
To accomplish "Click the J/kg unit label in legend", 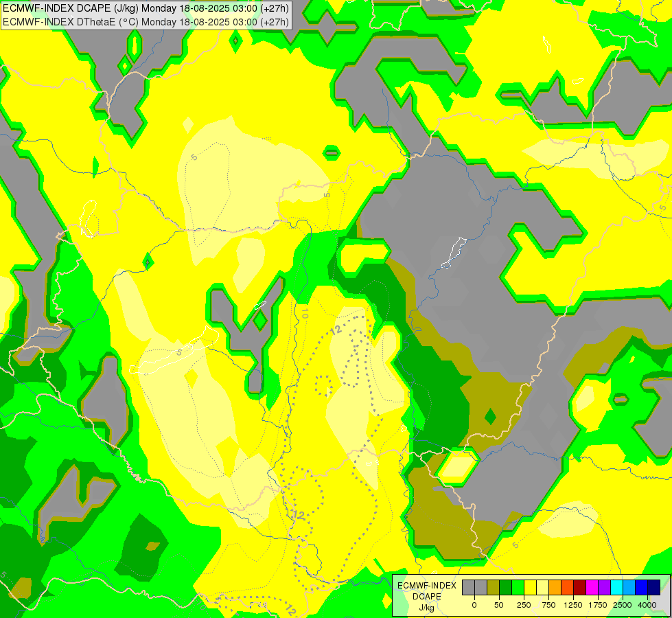I will click(x=426, y=608).
